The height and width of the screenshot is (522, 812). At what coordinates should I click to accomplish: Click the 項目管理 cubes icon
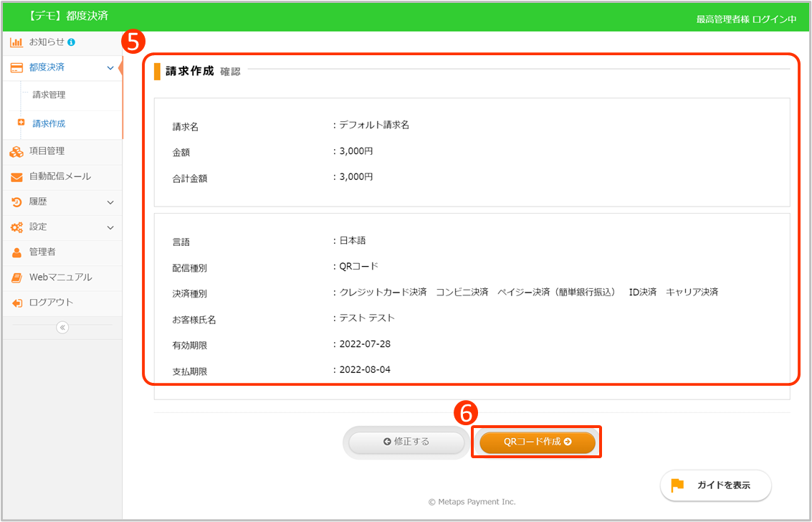tap(16, 151)
